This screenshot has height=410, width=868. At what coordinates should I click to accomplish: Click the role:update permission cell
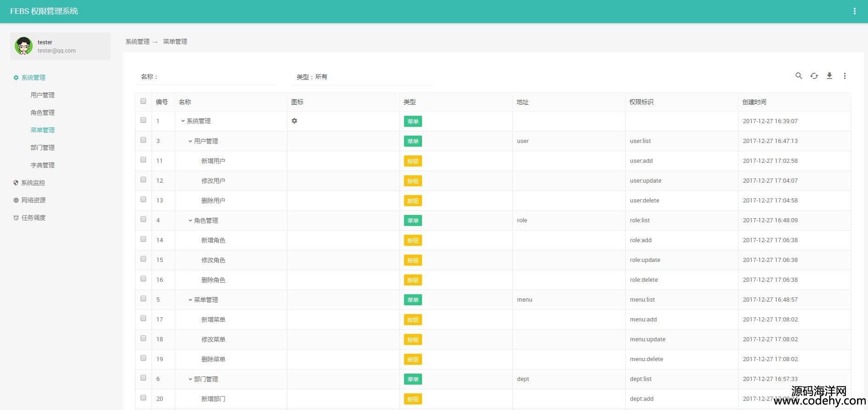(645, 260)
